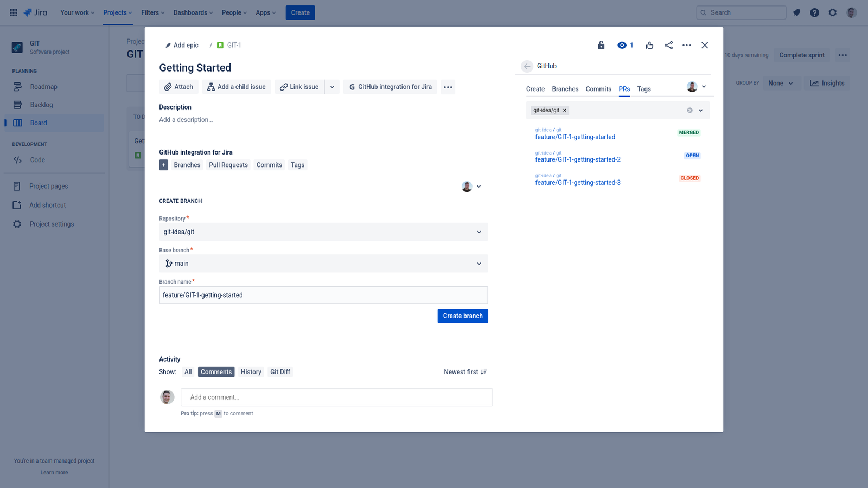Select Tags tab under GitHub integration
The width and height of the screenshot is (868, 488).
(297, 165)
